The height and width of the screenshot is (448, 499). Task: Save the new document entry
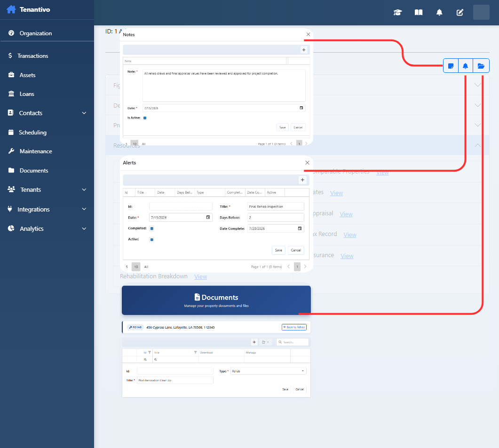[285, 389]
